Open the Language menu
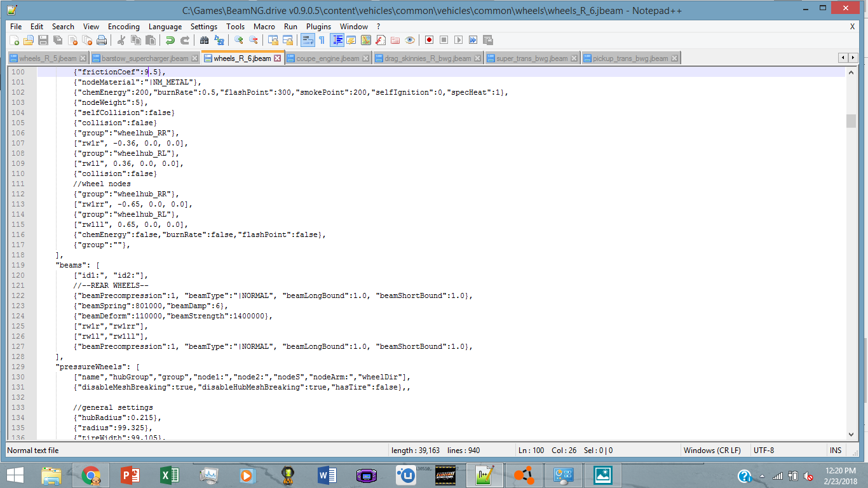This screenshot has height=488, width=868. click(x=165, y=27)
